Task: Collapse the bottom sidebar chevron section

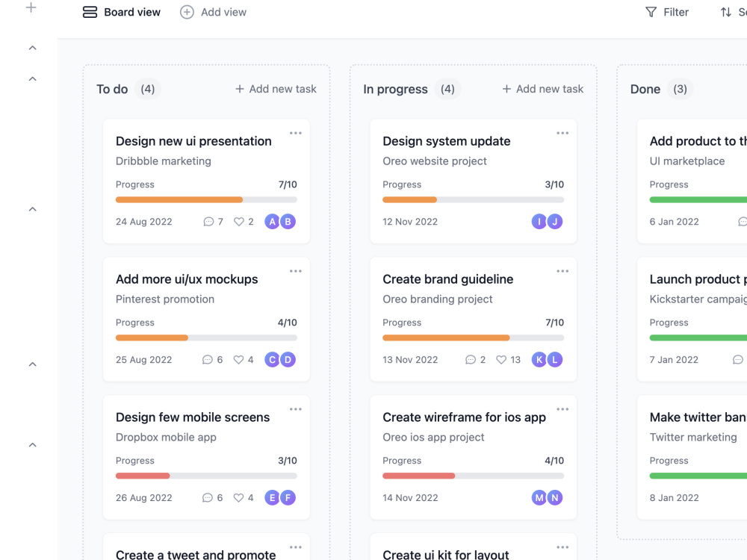Action: [32, 445]
